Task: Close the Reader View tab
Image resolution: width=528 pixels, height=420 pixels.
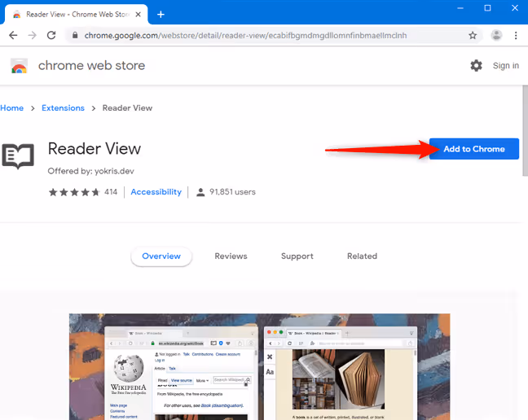Action: tap(138, 15)
